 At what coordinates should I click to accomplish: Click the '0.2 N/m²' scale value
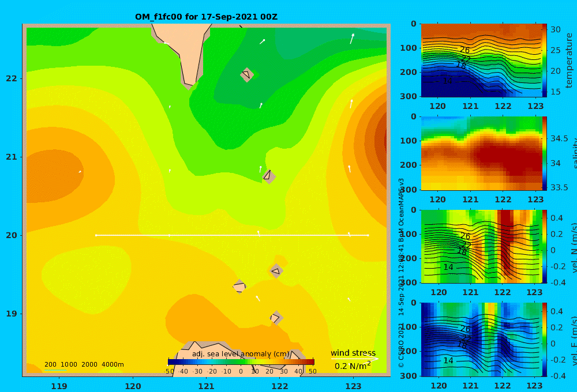(x=353, y=366)
